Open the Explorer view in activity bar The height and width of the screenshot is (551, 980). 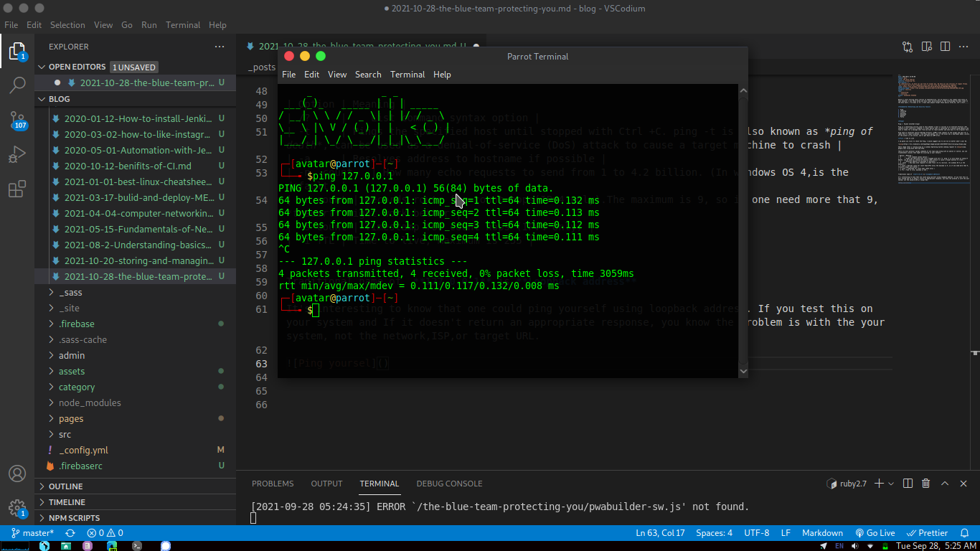(x=17, y=51)
